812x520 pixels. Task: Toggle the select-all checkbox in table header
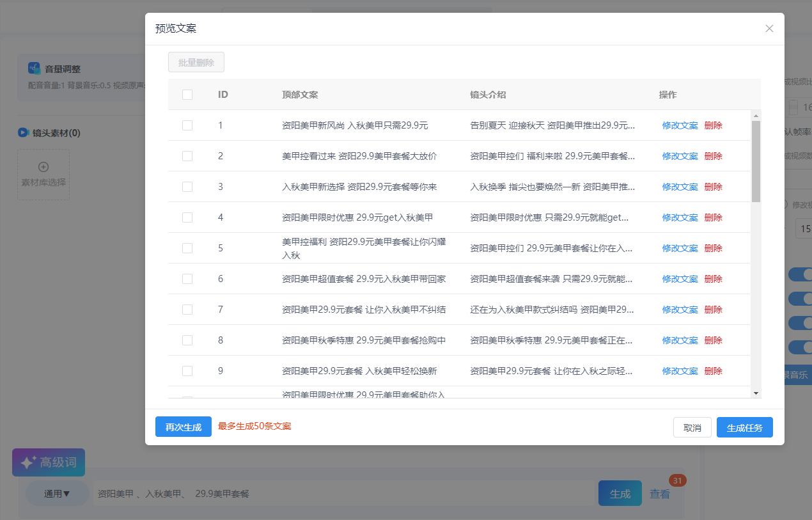(x=187, y=95)
